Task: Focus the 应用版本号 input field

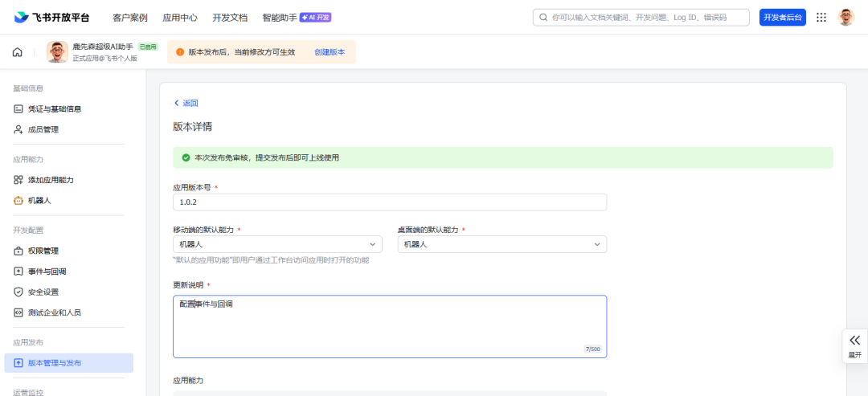Action: point(390,202)
